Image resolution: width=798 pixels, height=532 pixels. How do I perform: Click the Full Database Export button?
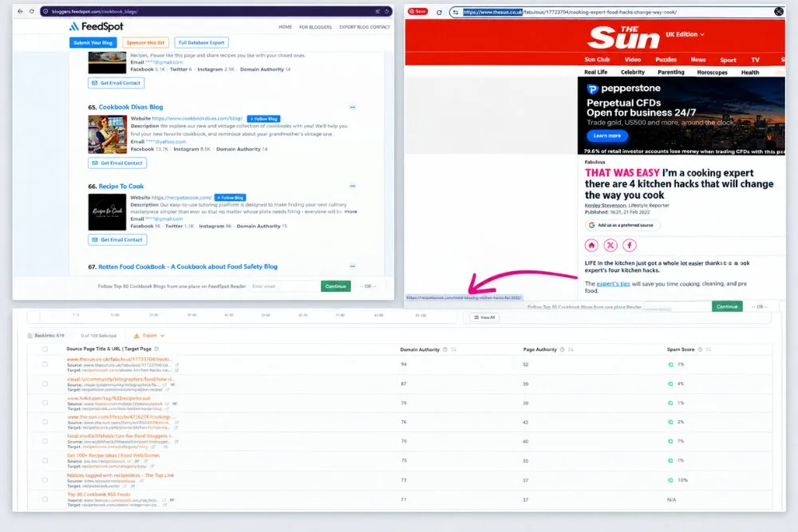coord(201,43)
